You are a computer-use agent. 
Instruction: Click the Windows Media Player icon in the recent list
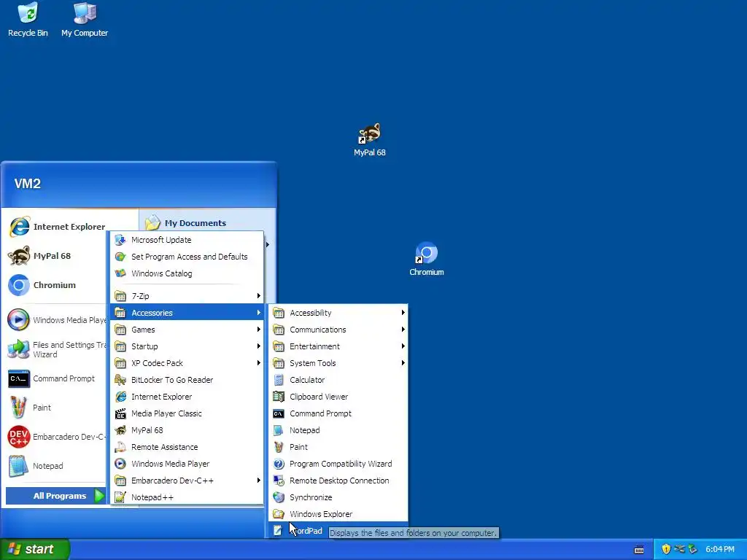tap(18, 320)
